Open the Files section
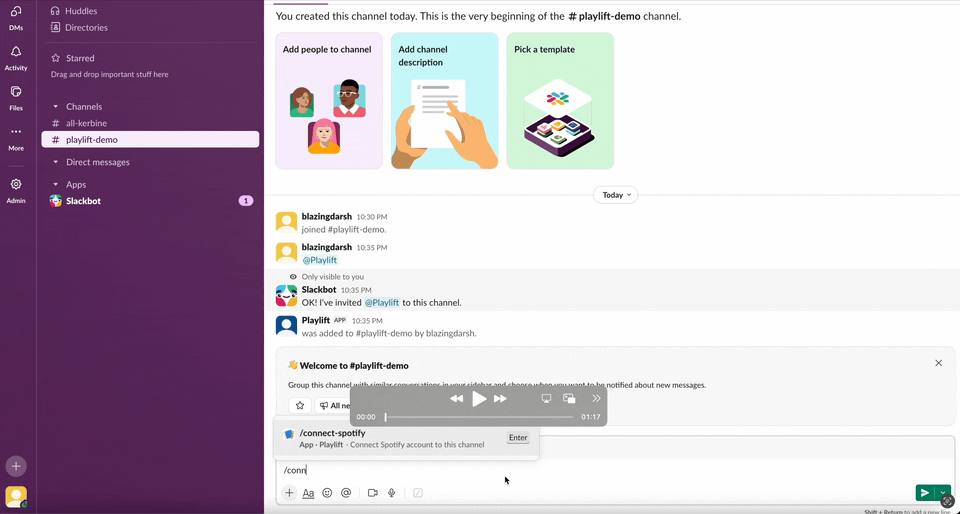This screenshot has height=514, width=960. (x=16, y=97)
